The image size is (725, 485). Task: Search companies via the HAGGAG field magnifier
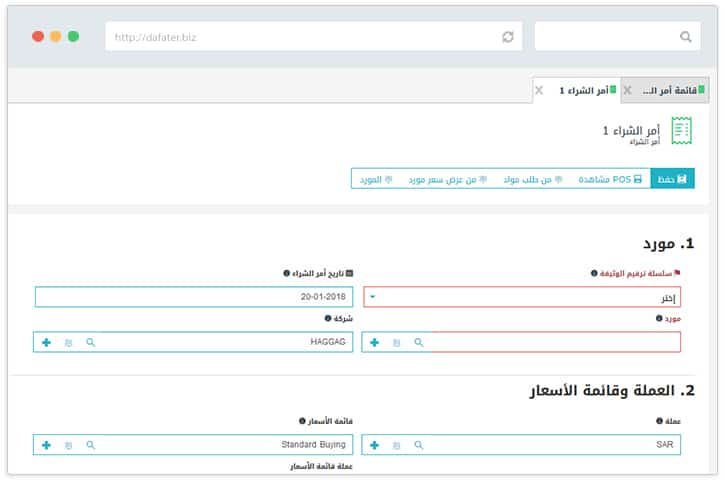(x=90, y=342)
